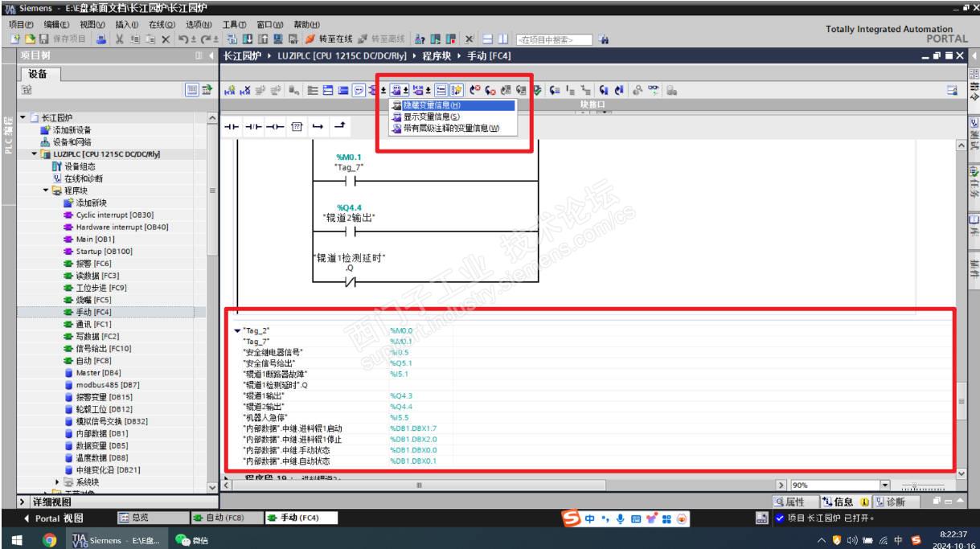Click breadcrumb 程序块
This screenshot has width=980, height=549.
click(436, 55)
